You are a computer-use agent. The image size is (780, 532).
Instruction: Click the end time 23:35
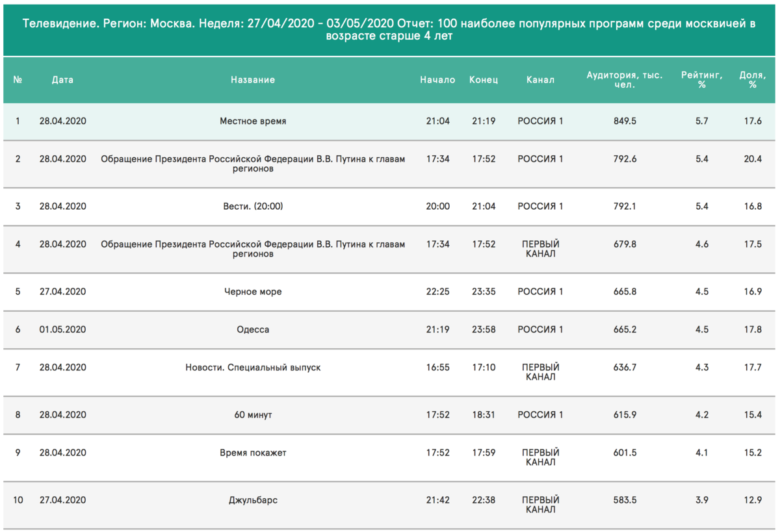[484, 292]
